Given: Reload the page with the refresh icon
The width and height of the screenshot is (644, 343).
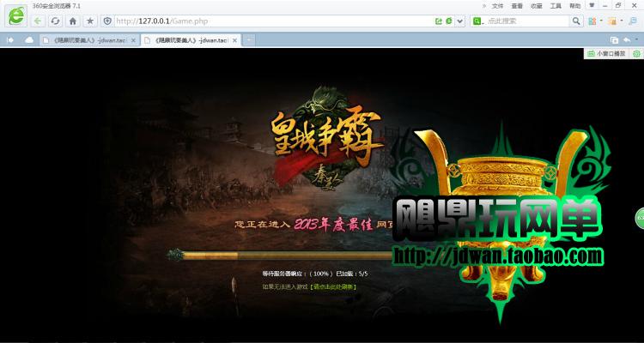Looking at the screenshot, I should click(56, 21).
